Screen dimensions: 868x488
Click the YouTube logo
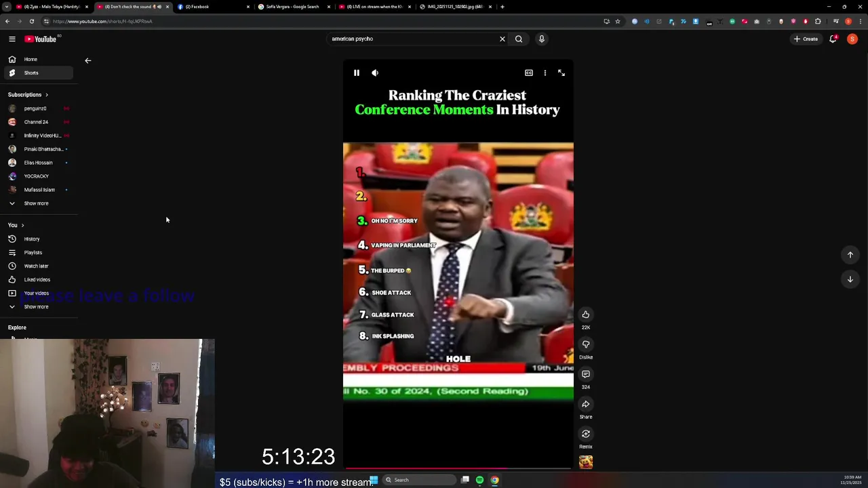coord(41,39)
